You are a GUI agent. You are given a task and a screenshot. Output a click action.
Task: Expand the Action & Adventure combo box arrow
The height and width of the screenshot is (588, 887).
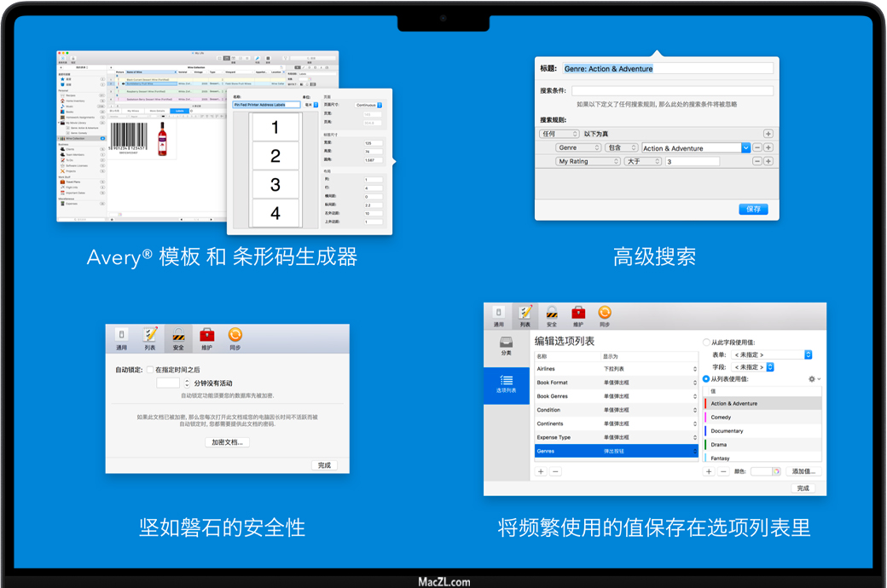point(745,147)
